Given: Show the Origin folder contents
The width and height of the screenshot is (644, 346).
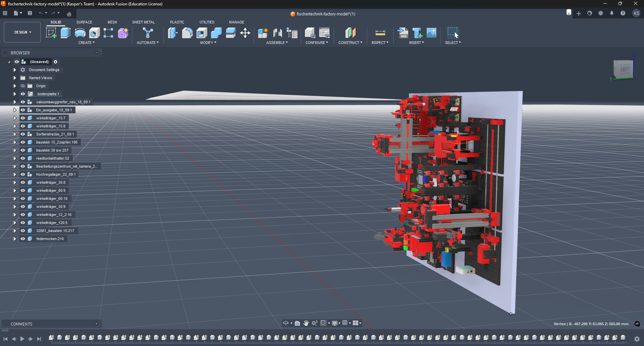Looking at the screenshot, I should (x=15, y=86).
